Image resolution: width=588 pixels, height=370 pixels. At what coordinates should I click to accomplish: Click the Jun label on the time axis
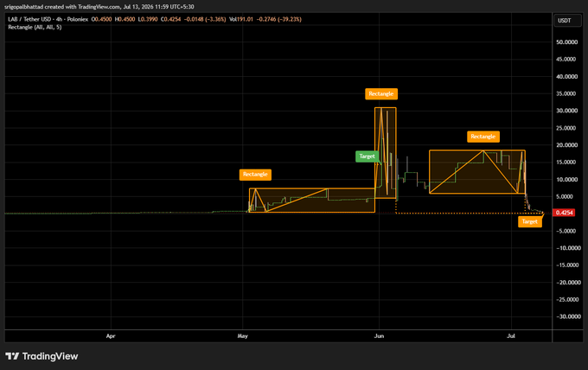click(x=379, y=336)
